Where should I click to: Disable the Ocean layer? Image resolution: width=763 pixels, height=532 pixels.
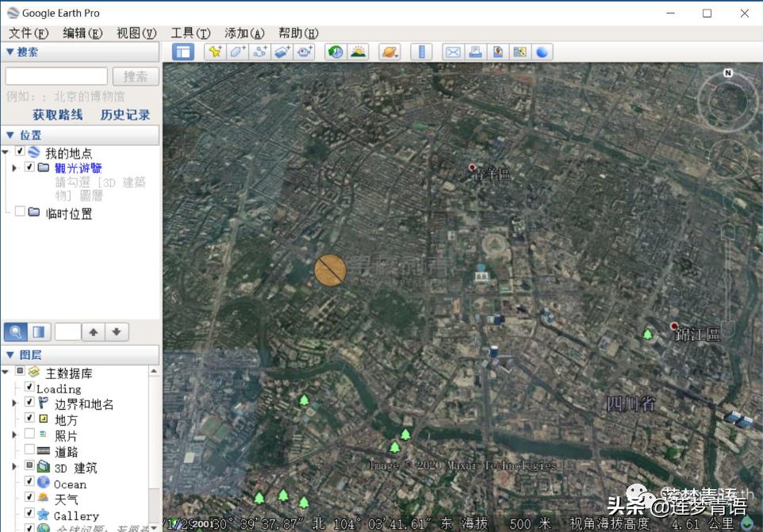point(29,484)
